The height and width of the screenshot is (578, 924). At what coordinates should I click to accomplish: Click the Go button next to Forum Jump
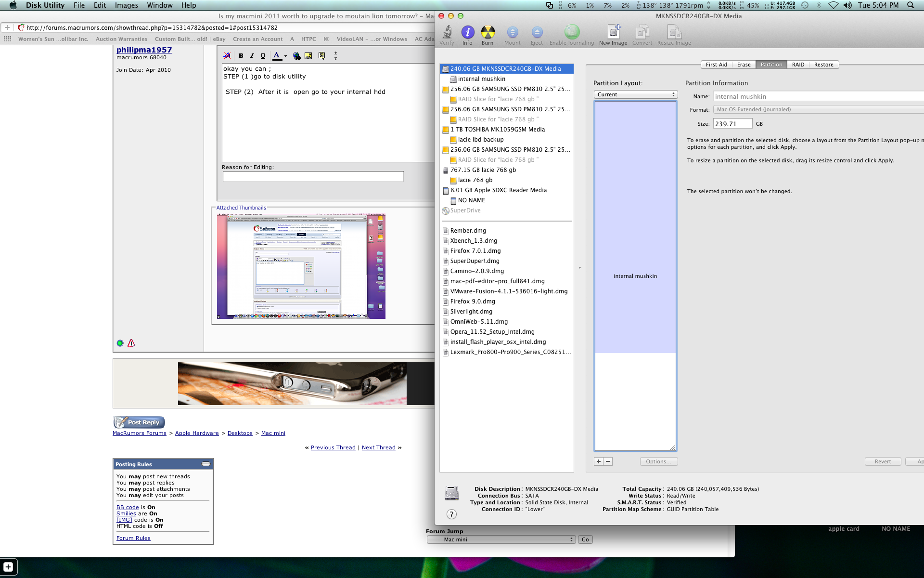click(585, 539)
